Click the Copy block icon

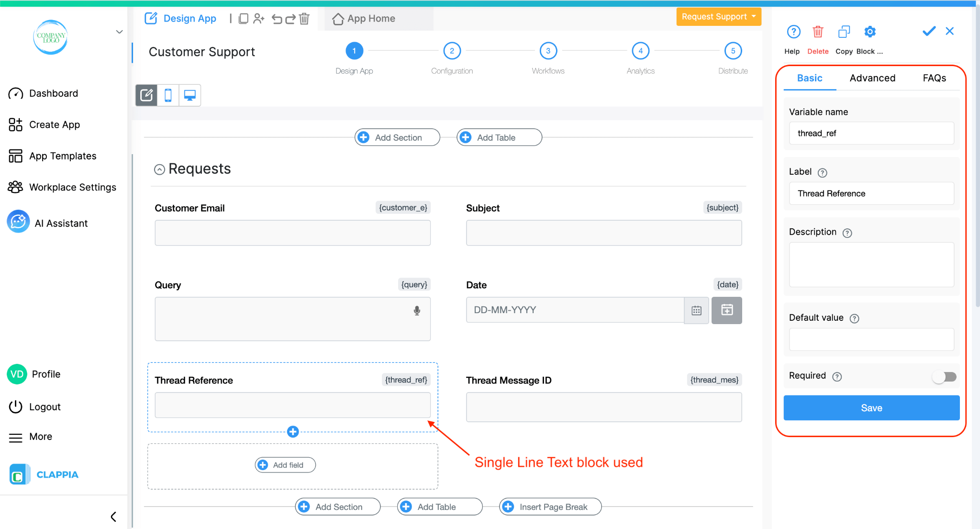[x=844, y=32]
